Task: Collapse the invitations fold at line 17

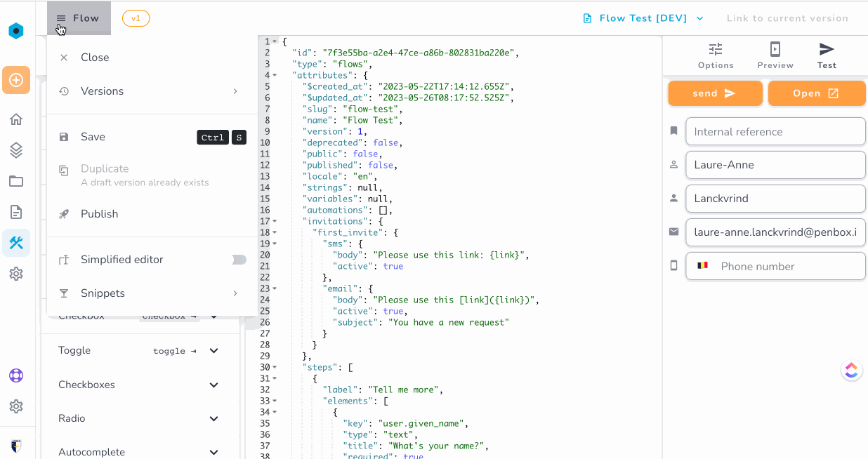Action: tap(275, 221)
